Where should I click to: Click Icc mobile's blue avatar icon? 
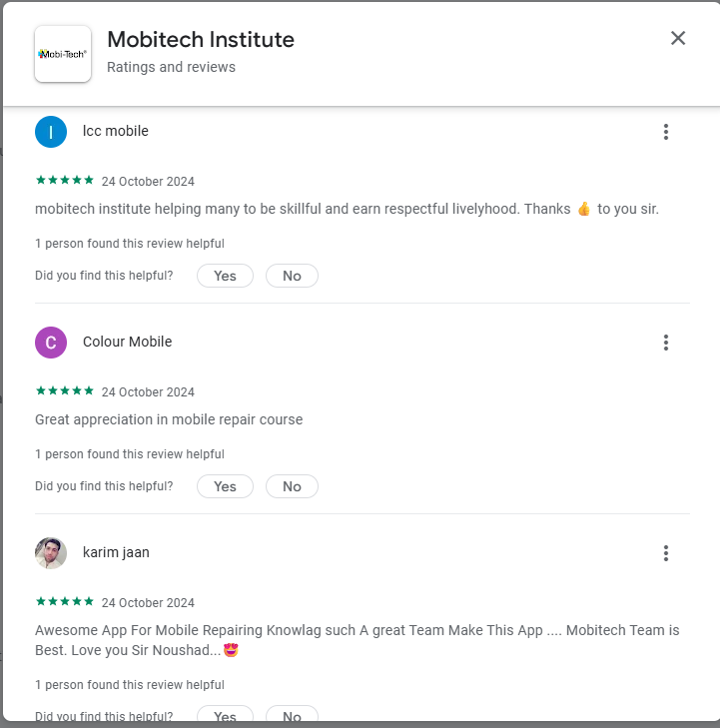51,132
